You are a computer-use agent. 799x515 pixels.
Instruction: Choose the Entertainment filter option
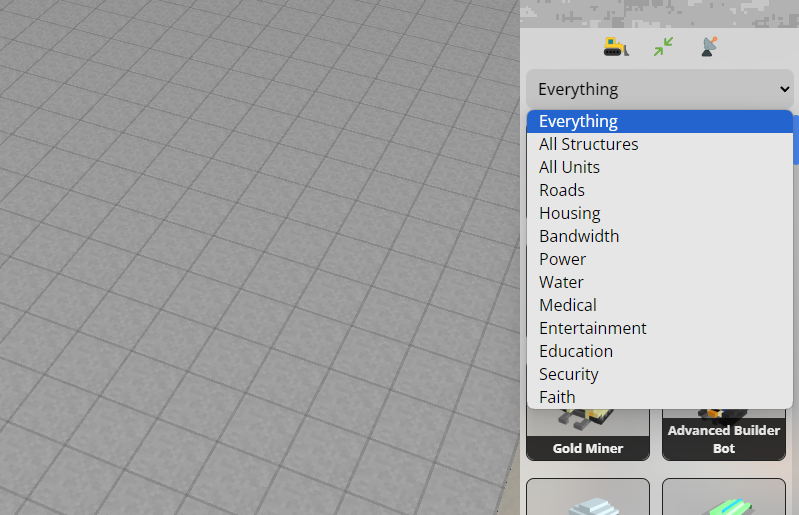[x=660, y=328]
